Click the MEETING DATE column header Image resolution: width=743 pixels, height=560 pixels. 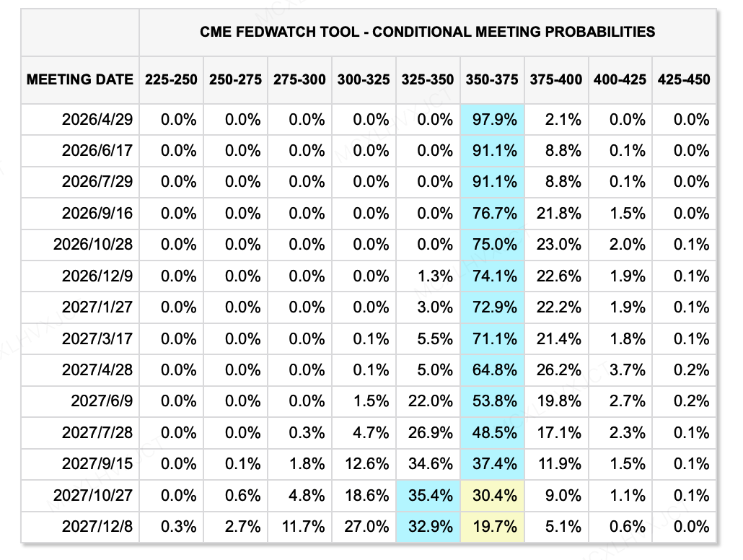coord(80,79)
